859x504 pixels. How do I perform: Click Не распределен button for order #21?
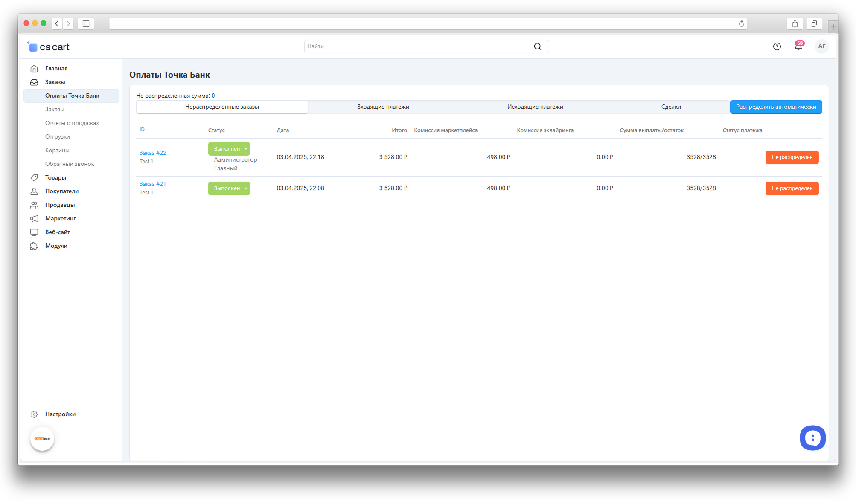[792, 188]
